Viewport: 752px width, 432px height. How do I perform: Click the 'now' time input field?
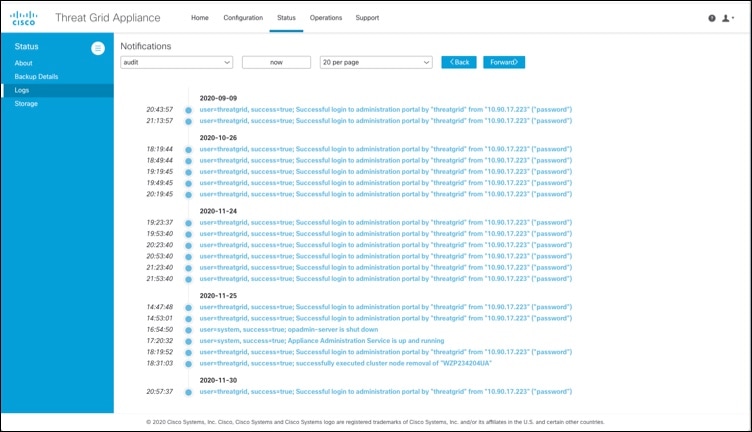coord(276,62)
